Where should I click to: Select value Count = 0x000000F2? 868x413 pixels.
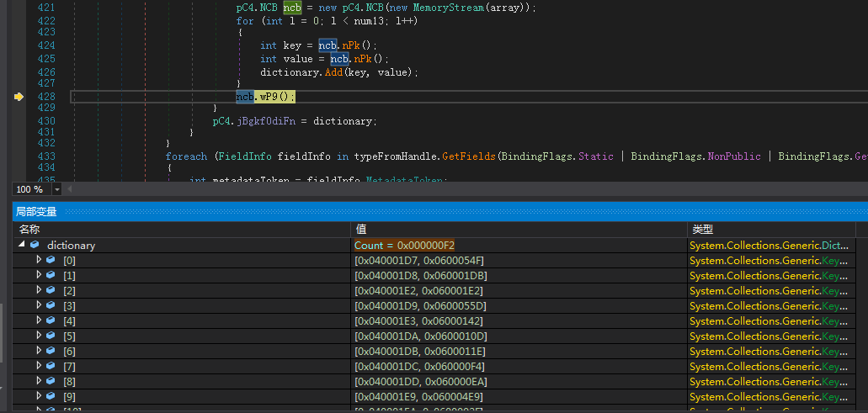coord(404,245)
